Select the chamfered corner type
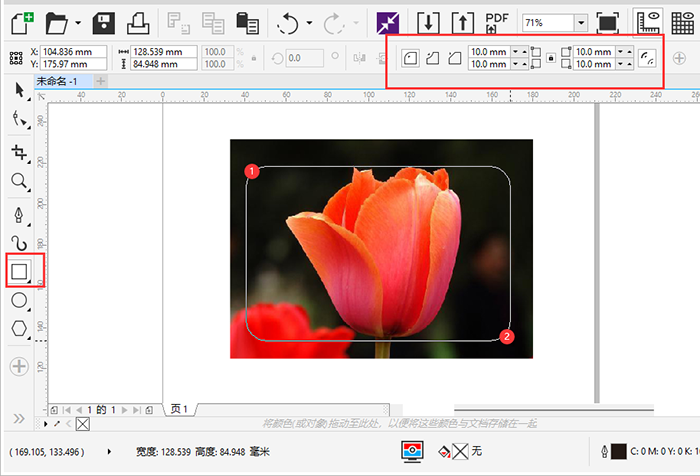Image resolution: width=700 pixels, height=476 pixels. [x=456, y=58]
